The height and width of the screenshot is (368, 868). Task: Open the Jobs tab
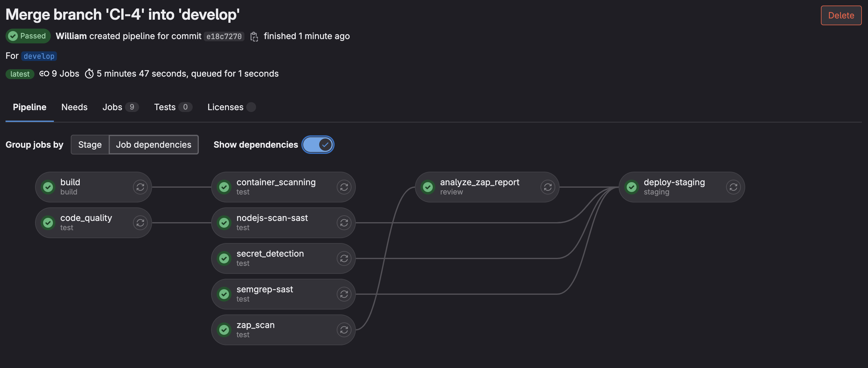(x=121, y=107)
